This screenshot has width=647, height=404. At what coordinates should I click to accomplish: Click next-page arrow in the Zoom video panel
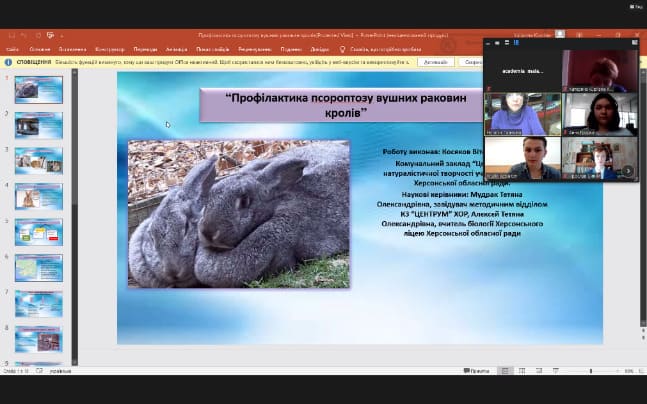click(x=627, y=170)
